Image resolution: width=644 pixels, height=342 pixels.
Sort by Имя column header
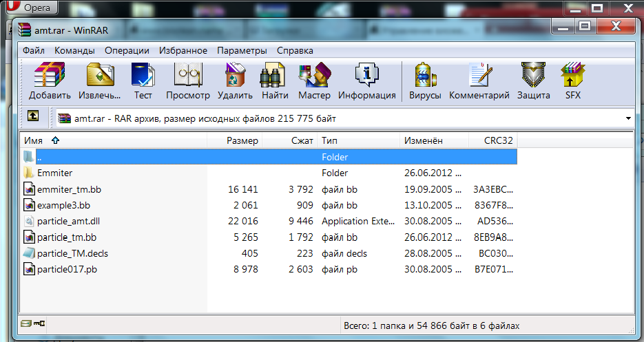point(33,140)
